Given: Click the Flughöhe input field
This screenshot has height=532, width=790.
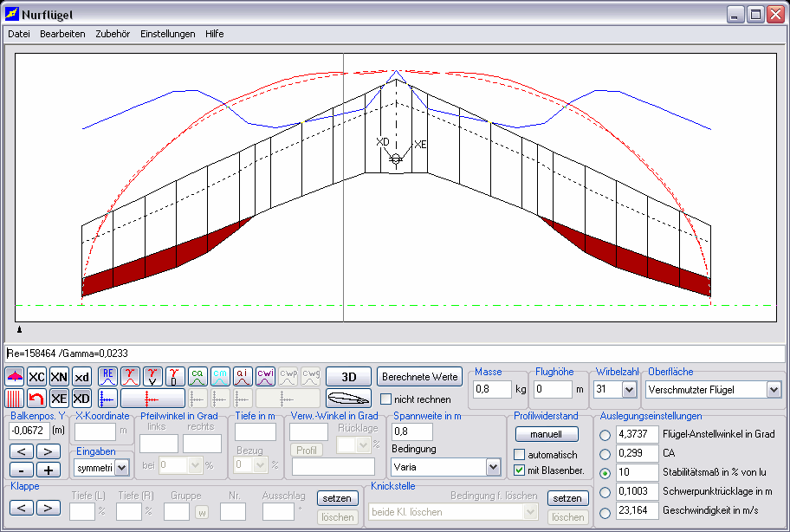Looking at the screenshot, I should click(553, 389).
